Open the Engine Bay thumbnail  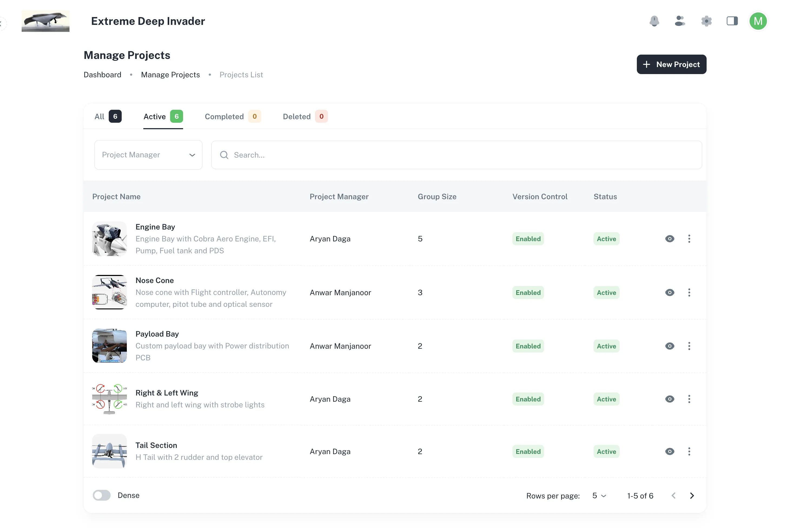coord(109,238)
